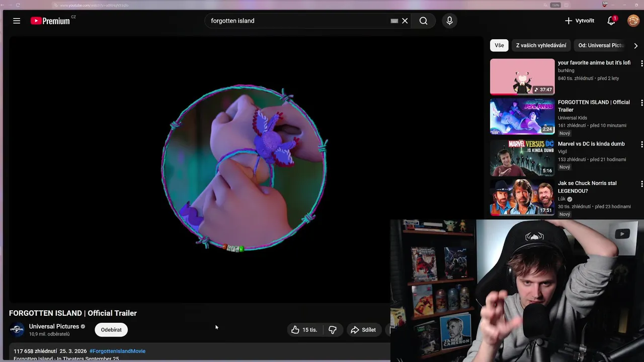Open options menu for lofi anime video

[641, 63]
